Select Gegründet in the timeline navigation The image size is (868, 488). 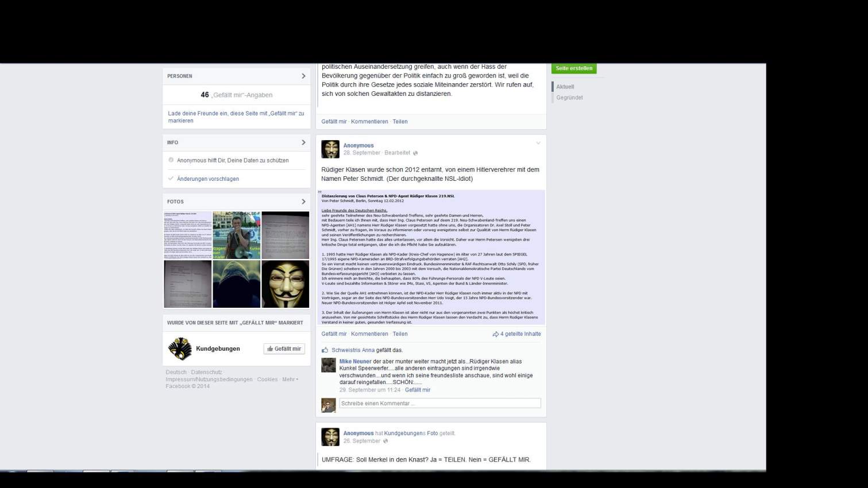[569, 98]
